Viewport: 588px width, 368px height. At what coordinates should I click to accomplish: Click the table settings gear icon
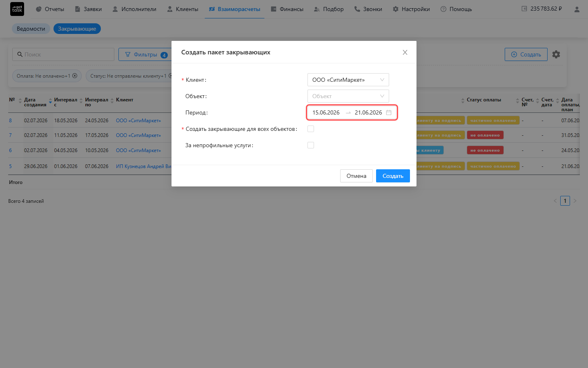(556, 54)
